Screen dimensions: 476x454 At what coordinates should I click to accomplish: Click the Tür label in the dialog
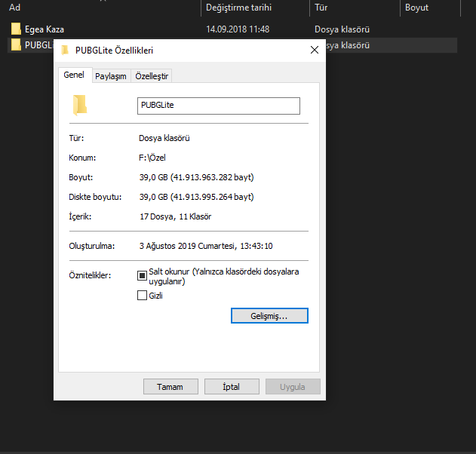[x=76, y=138]
